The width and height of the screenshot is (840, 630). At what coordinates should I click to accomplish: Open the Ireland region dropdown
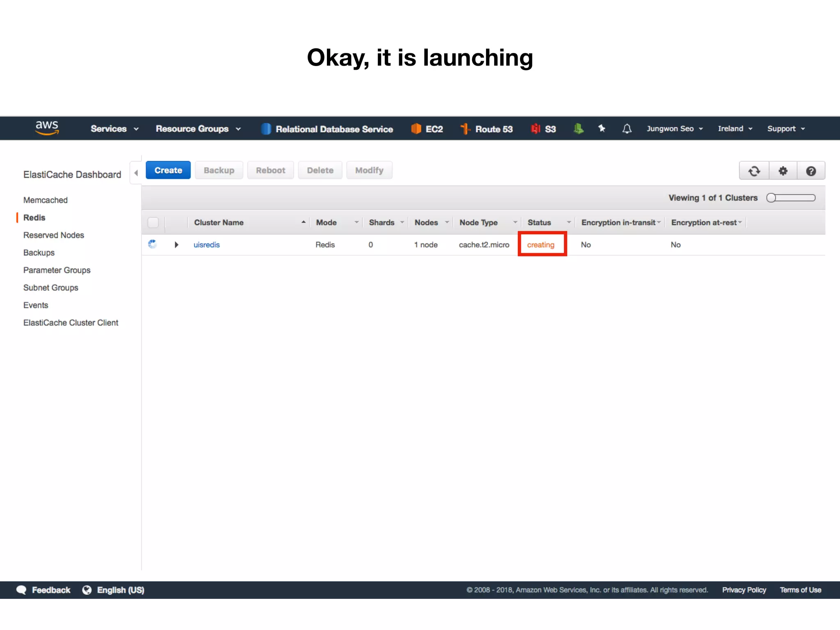tap(735, 129)
